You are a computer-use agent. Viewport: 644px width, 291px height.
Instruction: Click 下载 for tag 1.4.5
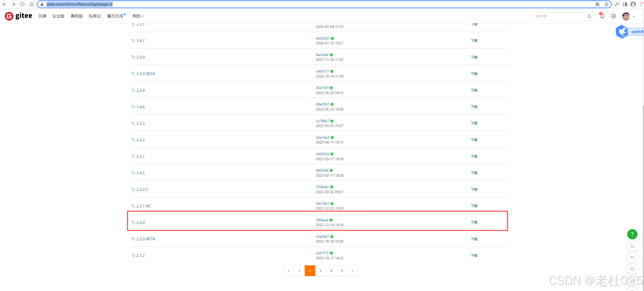point(474,173)
